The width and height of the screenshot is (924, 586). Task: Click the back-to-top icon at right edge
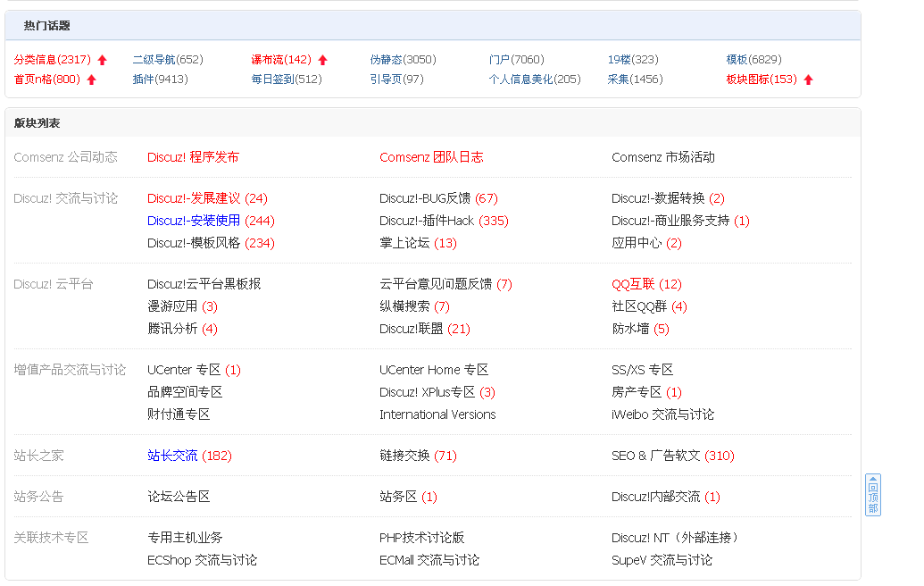tap(873, 495)
